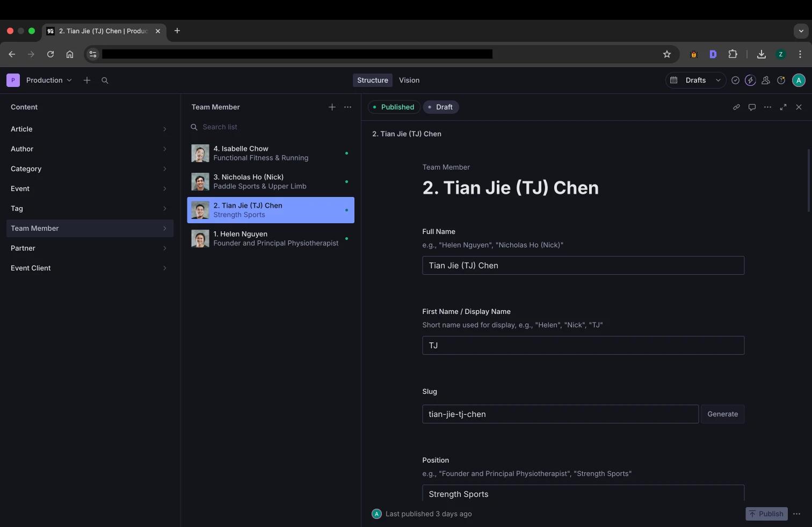Click Helen Nguyen's avatar thumbnail

(x=200, y=238)
